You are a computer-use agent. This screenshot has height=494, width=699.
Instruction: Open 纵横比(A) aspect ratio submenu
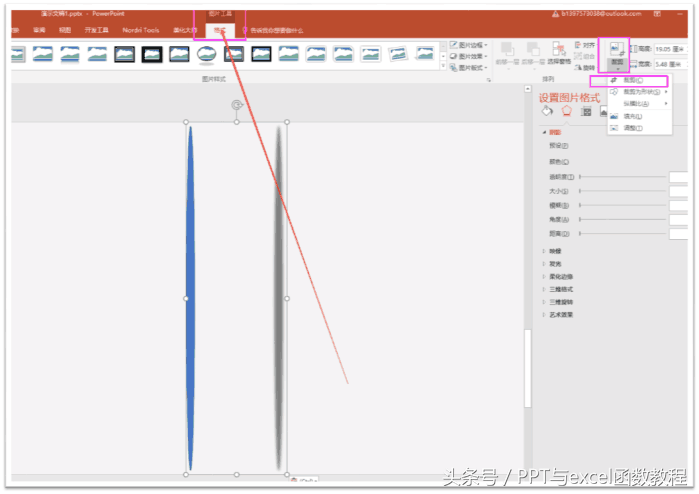(x=639, y=103)
